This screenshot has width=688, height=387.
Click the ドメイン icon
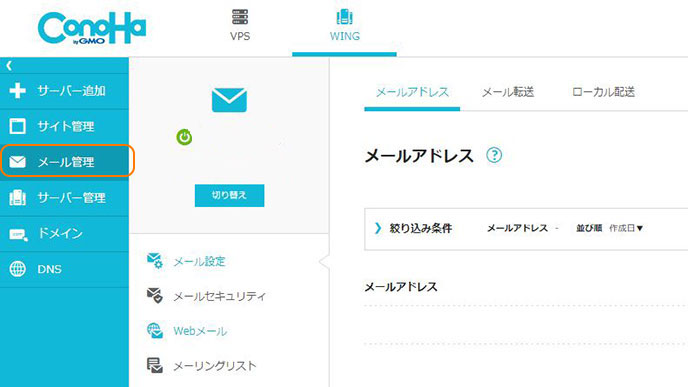(x=18, y=234)
